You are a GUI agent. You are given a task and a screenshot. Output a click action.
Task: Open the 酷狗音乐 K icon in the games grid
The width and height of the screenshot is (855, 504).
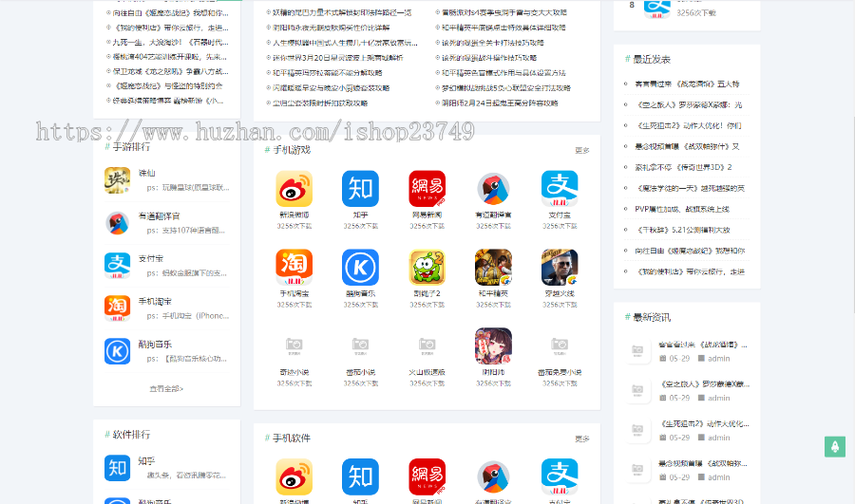360,267
